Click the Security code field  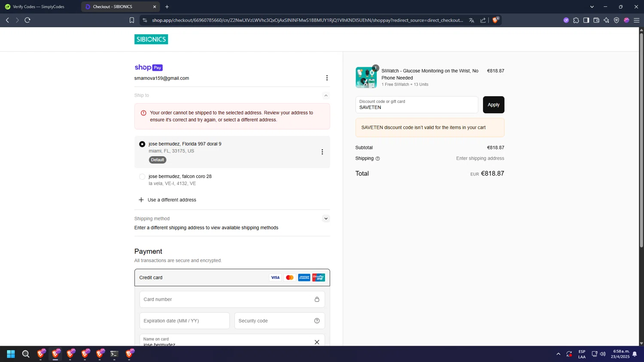pos(279,321)
